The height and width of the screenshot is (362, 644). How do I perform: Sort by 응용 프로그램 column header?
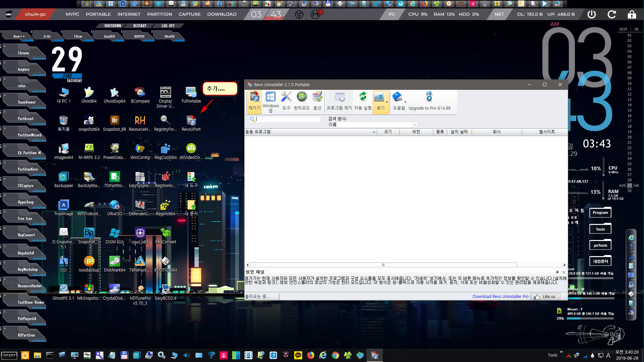click(311, 132)
